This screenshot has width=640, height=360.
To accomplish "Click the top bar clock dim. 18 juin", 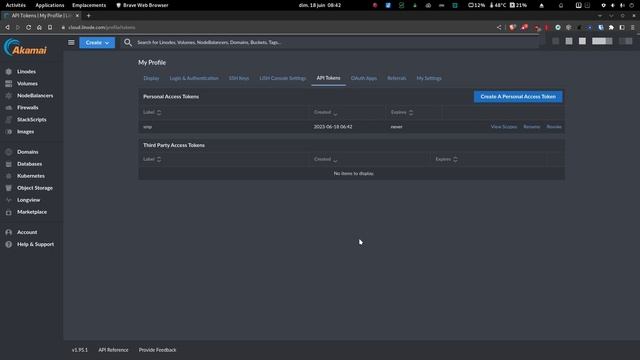I will 320,5.
